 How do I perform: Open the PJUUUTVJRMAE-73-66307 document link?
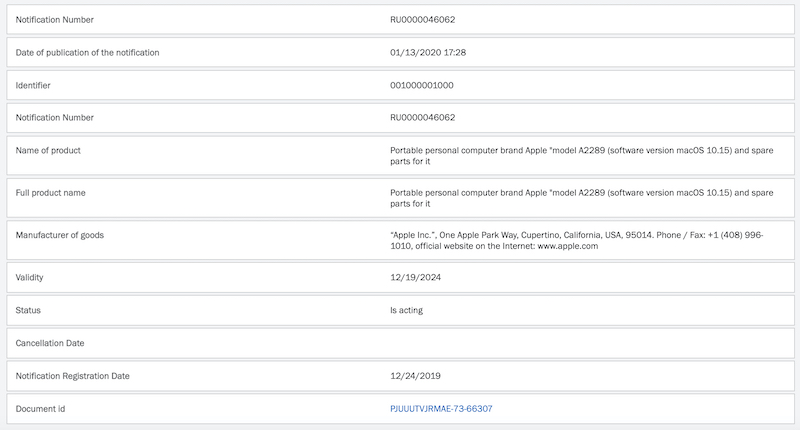click(441, 409)
